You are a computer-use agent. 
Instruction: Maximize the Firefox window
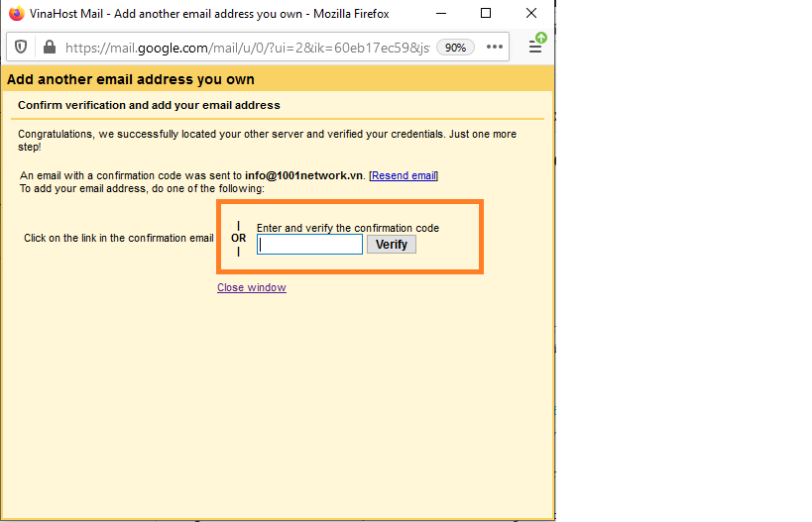point(486,14)
